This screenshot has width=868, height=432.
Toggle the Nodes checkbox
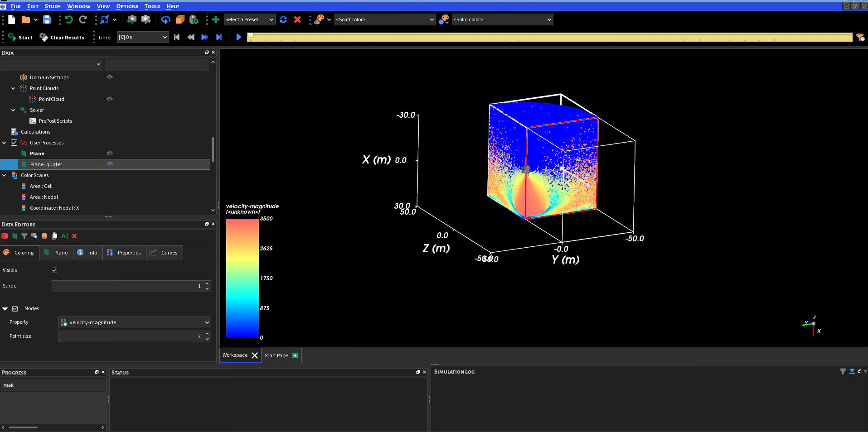15,309
